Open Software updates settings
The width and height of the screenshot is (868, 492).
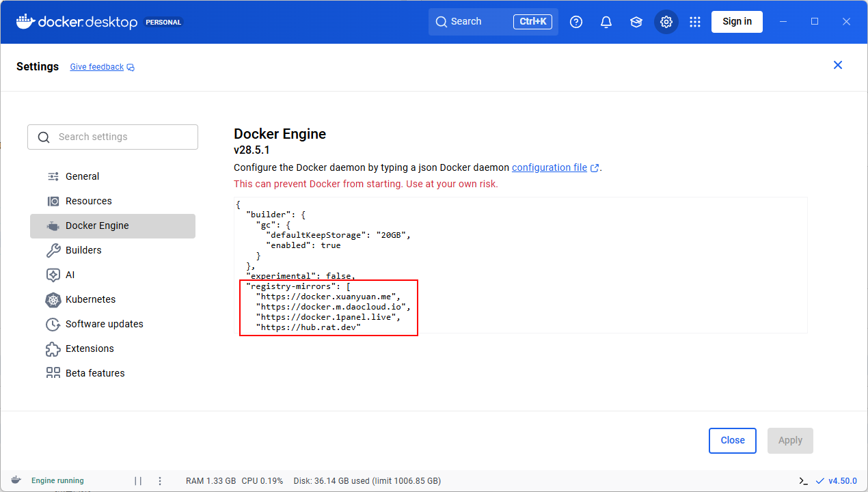click(113, 324)
